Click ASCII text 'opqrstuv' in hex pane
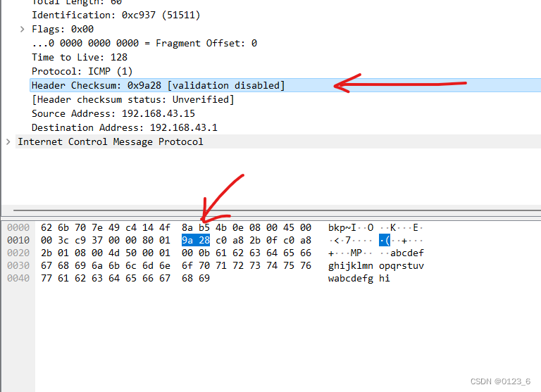This screenshot has height=392, width=541. [x=402, y=266]
